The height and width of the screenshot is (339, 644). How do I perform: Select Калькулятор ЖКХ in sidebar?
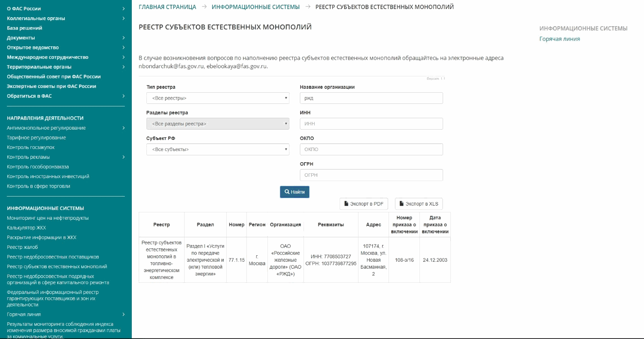pos(26,228)
